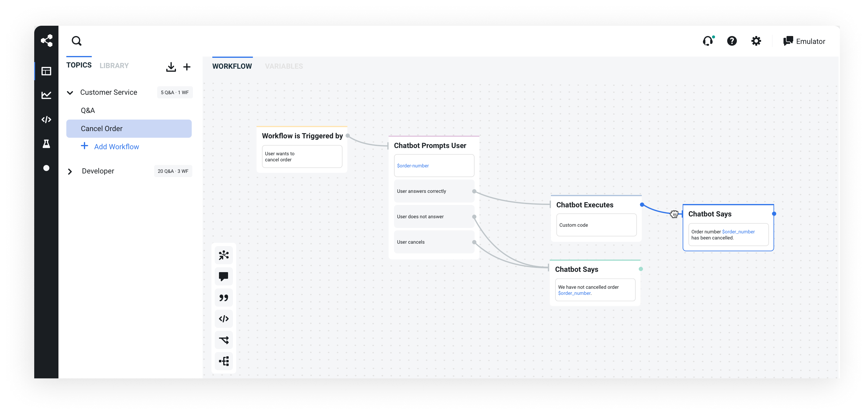Click 'User does not answer' output connector dot
Image resolution: width=868 pixels, height=415 pixels.
click(x=474, y=217)
